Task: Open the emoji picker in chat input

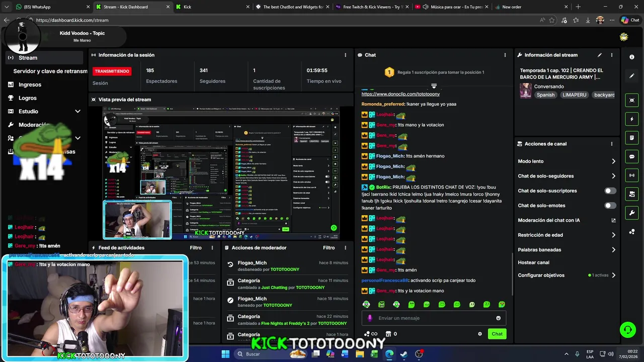Action: [499, 318]
